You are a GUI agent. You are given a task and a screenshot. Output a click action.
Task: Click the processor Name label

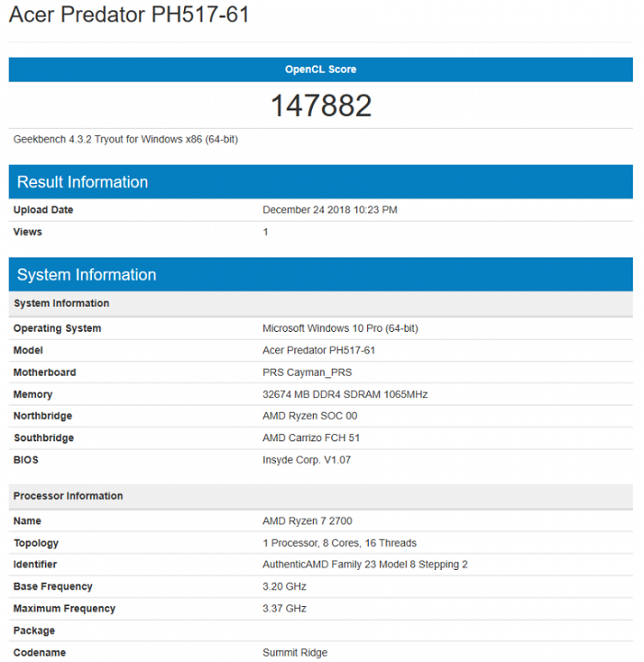click(27, 521)
